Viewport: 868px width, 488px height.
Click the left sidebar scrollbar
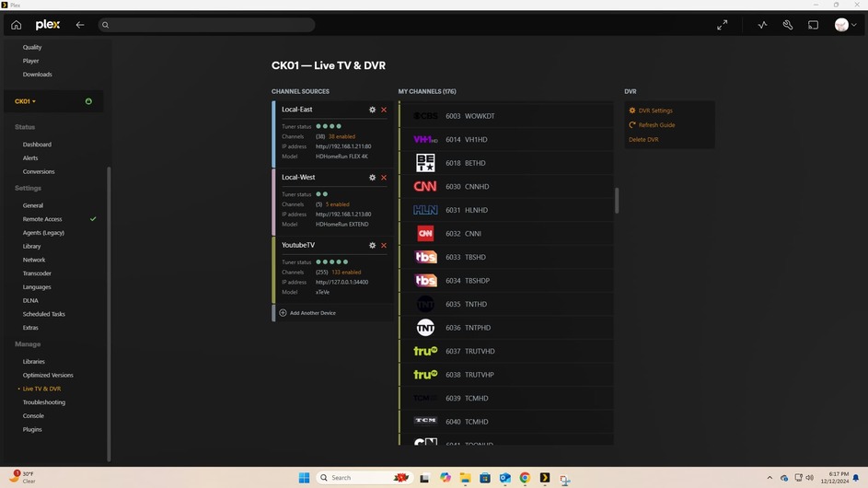(x=109, y=313)
